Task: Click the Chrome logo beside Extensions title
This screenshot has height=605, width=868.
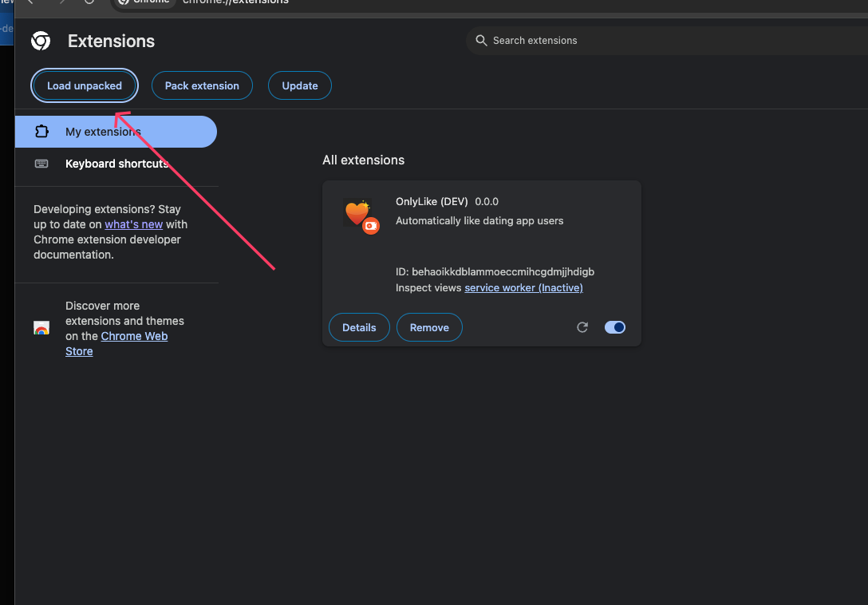Action: click(41, 42)
